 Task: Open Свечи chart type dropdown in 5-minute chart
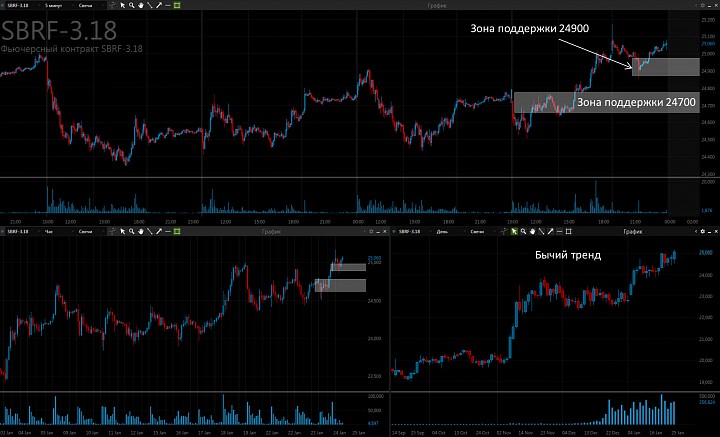[x=90, y=6]
